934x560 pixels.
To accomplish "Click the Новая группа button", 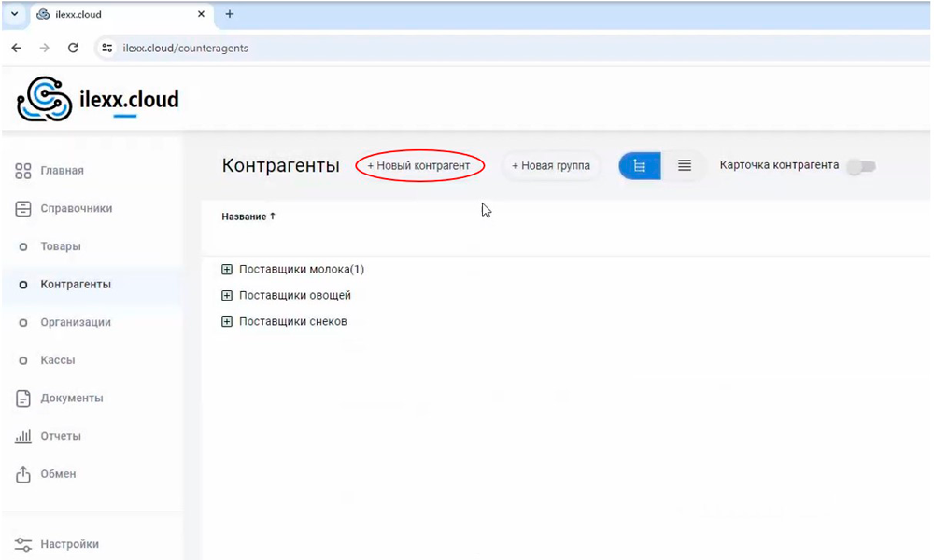I will (x=551, y=166).
